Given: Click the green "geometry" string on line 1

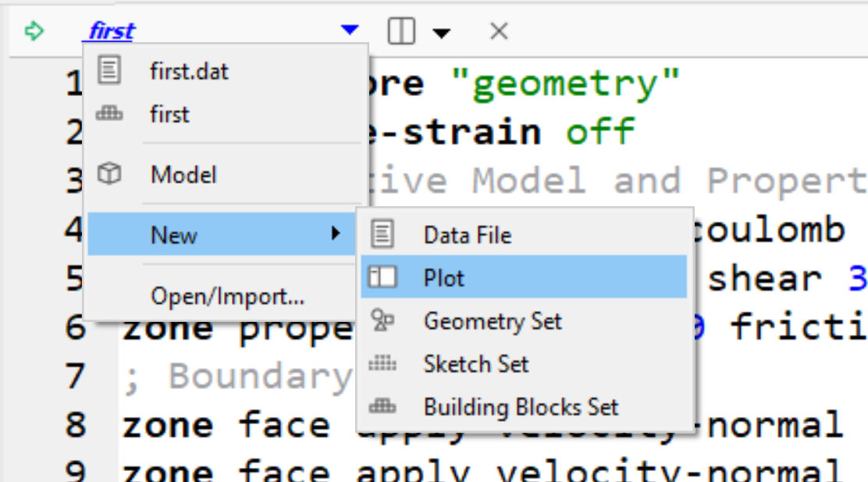Looking at the screenshot, I should (x=565, y=84).
